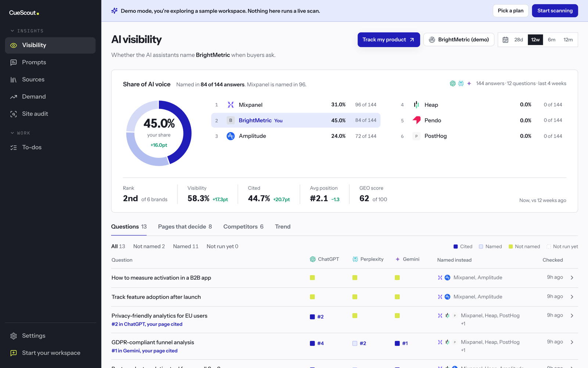Click the Not named legend color swatch
The width and height of the screenshot is (588, 368).
510,247
